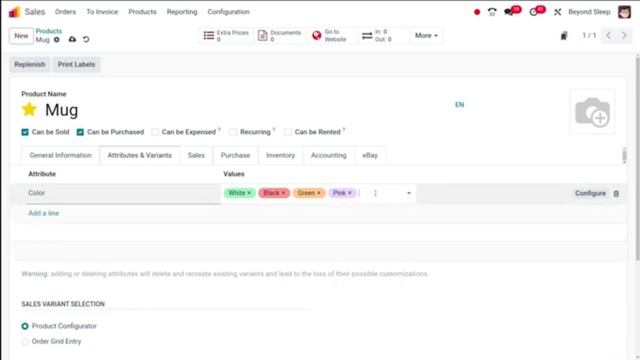The image size is (640, 360).
Task: Switch to Sales tab
Action: click(196, 155)
